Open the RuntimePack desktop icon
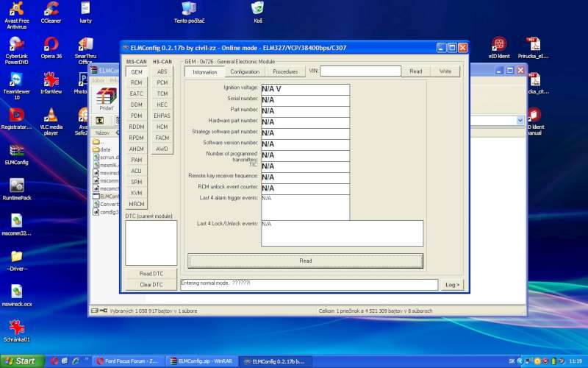 click(16, 186)
